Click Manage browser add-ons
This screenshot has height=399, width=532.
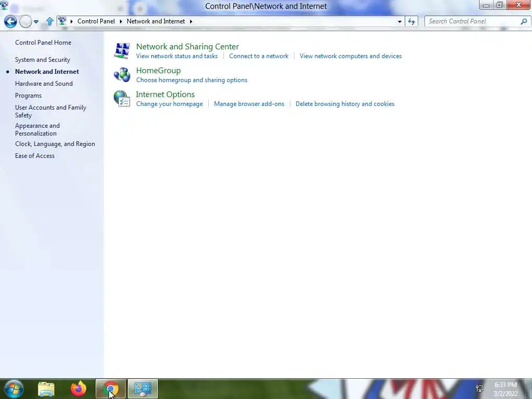coord(249,104)
